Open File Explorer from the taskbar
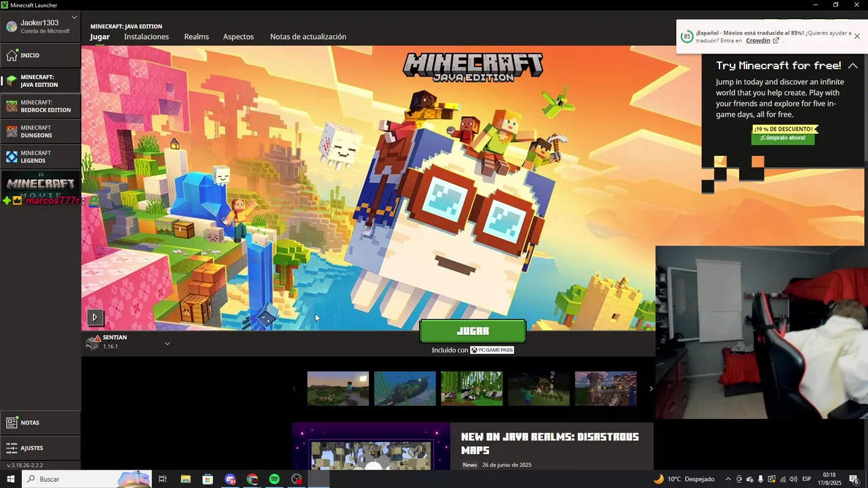This screenshot has height=488, width=868. click(185, 479)
